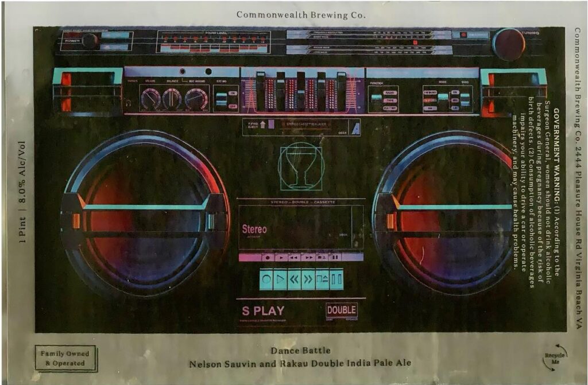This screenshot has width=588, height=385.
Task: Click the Deck A letter icon
Action: 355,129
